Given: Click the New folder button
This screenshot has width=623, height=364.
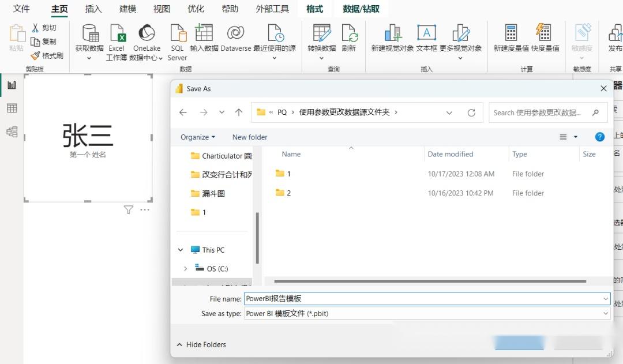Looking at the screenshot, I should pos(249,137).
